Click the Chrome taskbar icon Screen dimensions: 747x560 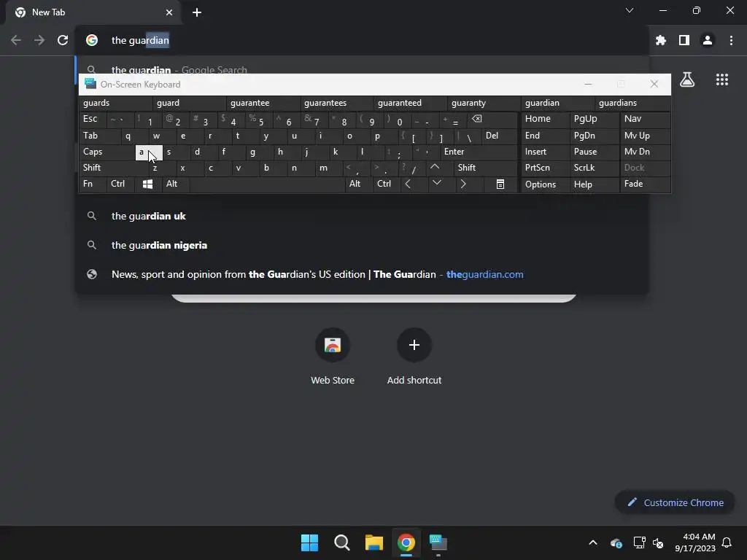point(406,542)
